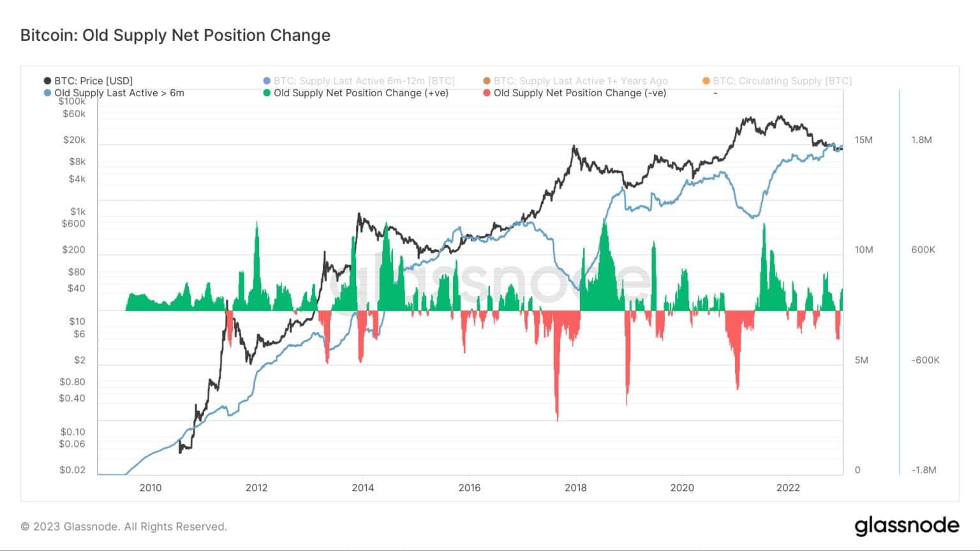This screenshot has width=980, height=551.
Task: Enable the Circulating Supply [BTC] legend item
Action: point(777,81)
